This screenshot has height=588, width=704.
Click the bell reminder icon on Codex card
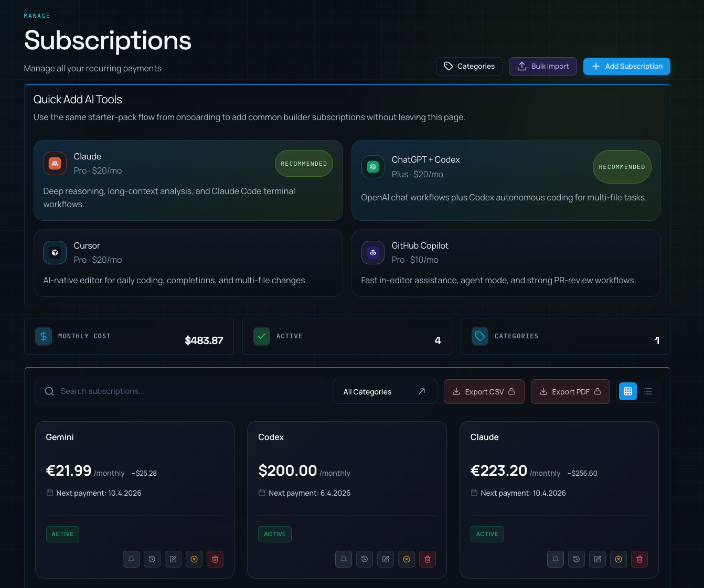coord(344,559)
